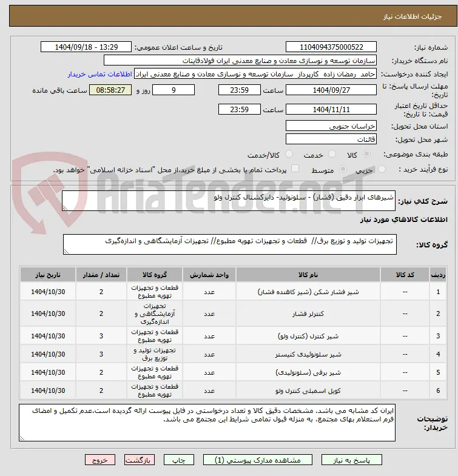458x476 pixels.
Task: Click the گروه کالا text area
Action: [230, 244]
